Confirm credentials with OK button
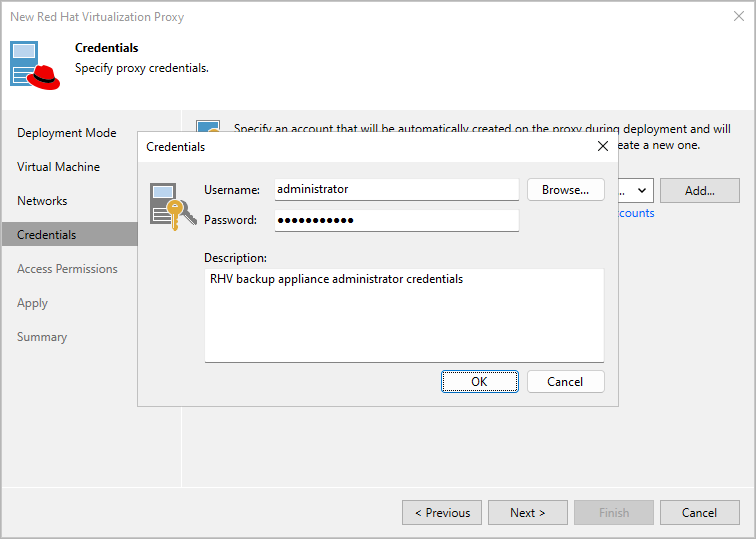This screenshot has height=539, width=756. click(480, 382)
